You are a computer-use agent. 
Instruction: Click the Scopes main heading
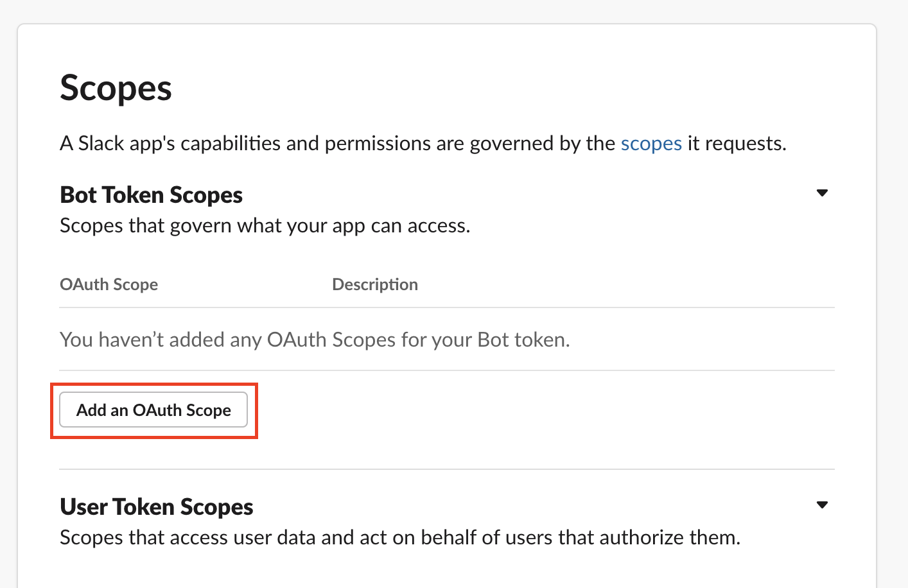116,88
